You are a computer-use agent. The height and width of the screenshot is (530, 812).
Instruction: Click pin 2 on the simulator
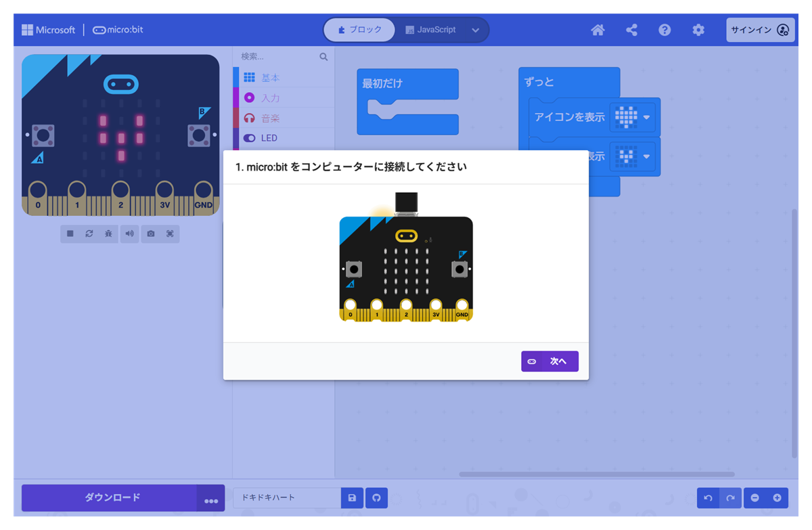point(120,197)
